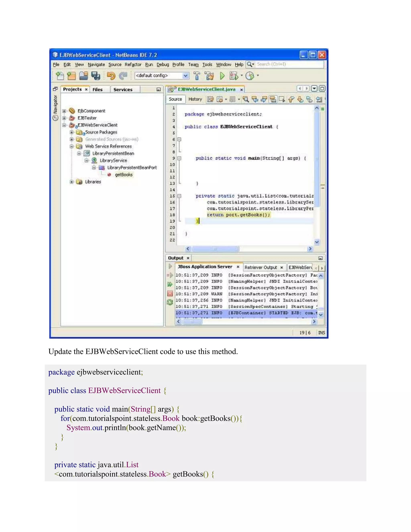
Task: Expand Generated Sources (jax-ws) node
Action: (x=72, y=139)
